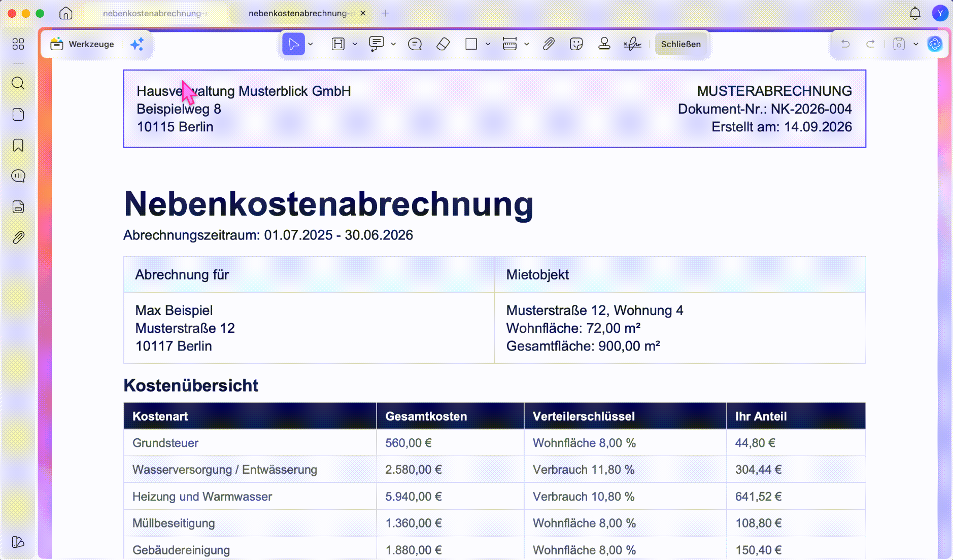This screenshot has height=560, width=953.
Task: Open the AI assistant circular icon
Action: [935, 44]
